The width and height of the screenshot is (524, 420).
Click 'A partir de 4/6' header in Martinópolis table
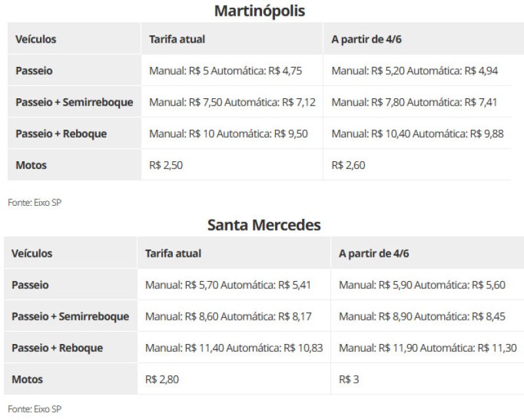pyautogui.click(x=366, y=39)
